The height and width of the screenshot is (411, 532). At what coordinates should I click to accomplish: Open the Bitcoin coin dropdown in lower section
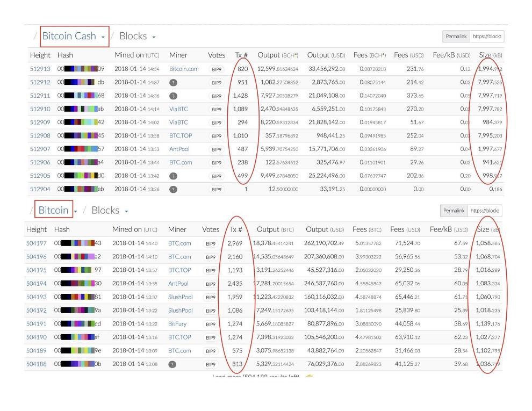pyautogui.click(x=57, y=211)
